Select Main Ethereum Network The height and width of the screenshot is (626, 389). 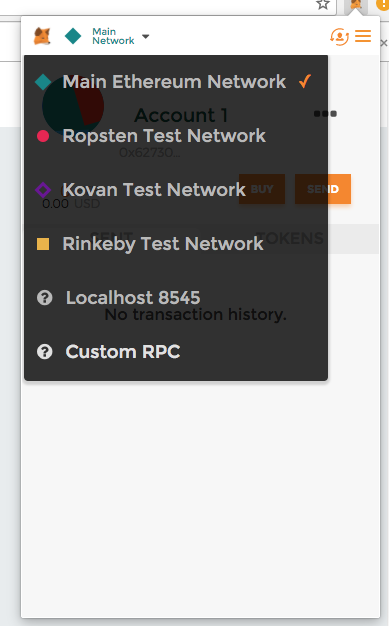(x=174, y=82)
